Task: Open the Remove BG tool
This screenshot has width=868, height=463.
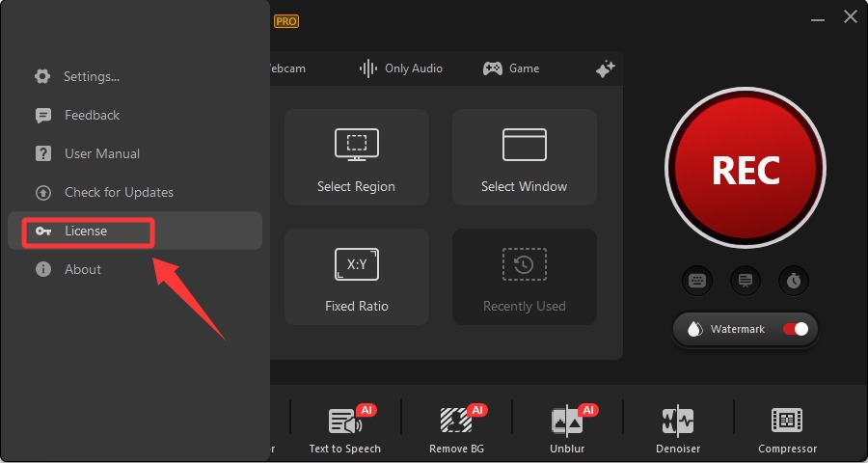Action: (x=455, y=429)
